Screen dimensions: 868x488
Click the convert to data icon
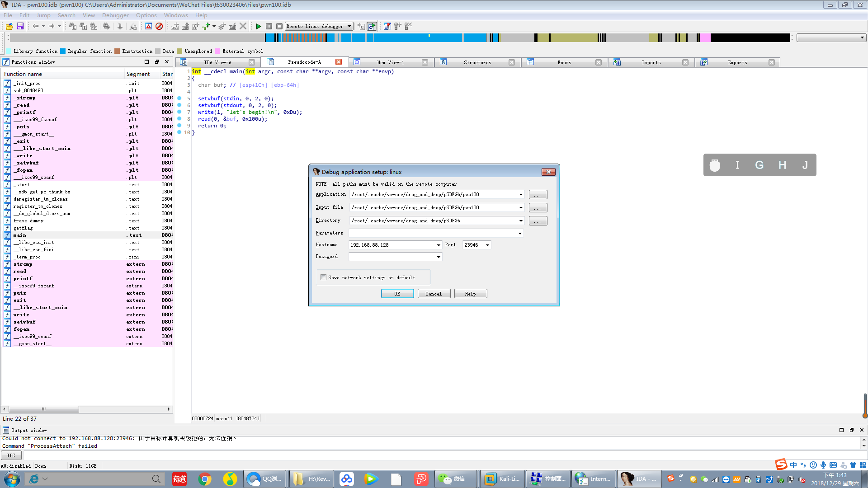tap(185, 26)
